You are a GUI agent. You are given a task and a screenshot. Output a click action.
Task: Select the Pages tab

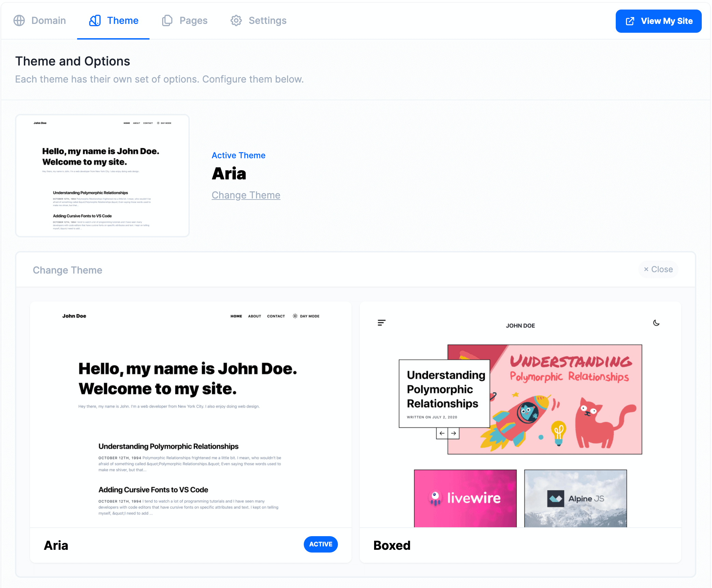[x=193, y=20]
